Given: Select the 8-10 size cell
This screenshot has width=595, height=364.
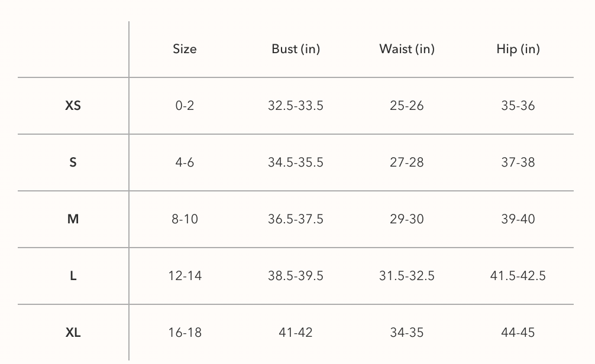Looking at the screenshot, I should [x=185, y=219].
